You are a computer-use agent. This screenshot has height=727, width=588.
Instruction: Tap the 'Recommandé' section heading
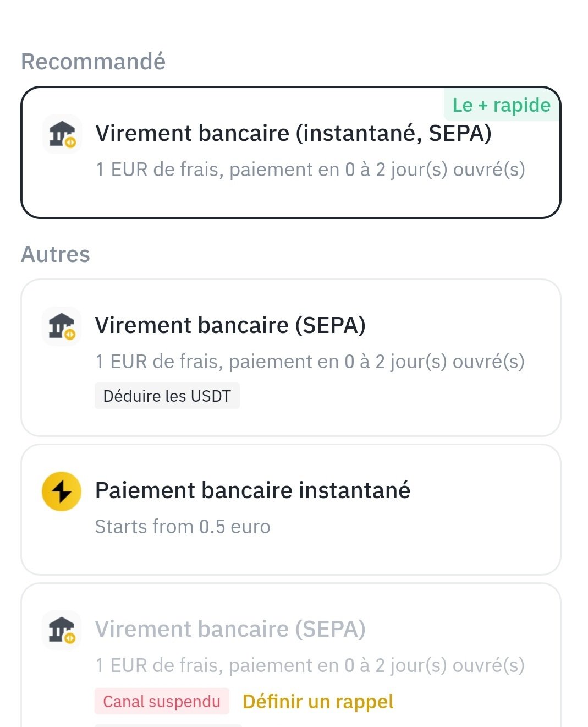(x=93, y=62)
